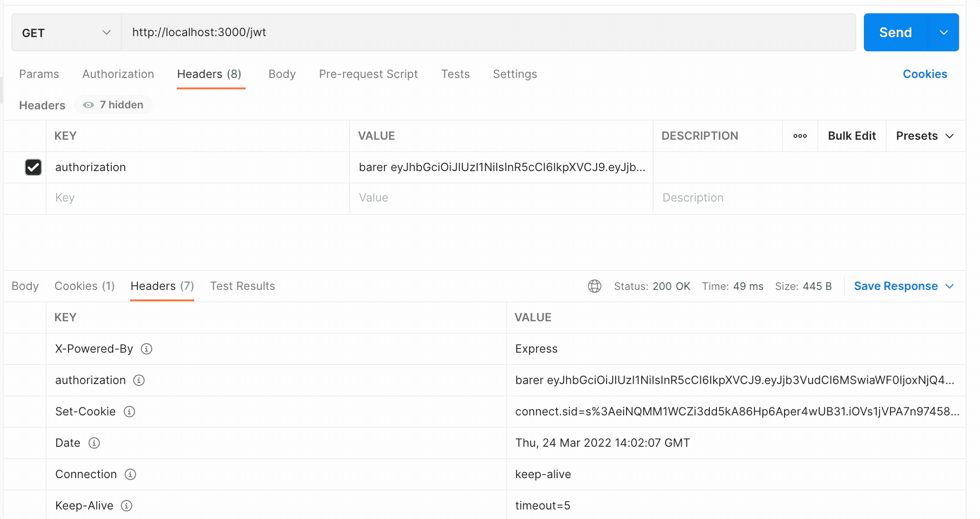Toggle the 7 hidden headers visibility

click(113, 105)
